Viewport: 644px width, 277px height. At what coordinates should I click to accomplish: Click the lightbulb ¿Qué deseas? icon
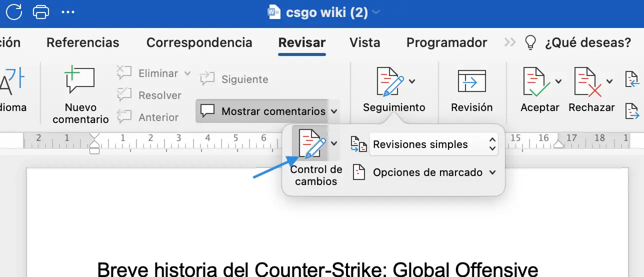tap(530, 42)
